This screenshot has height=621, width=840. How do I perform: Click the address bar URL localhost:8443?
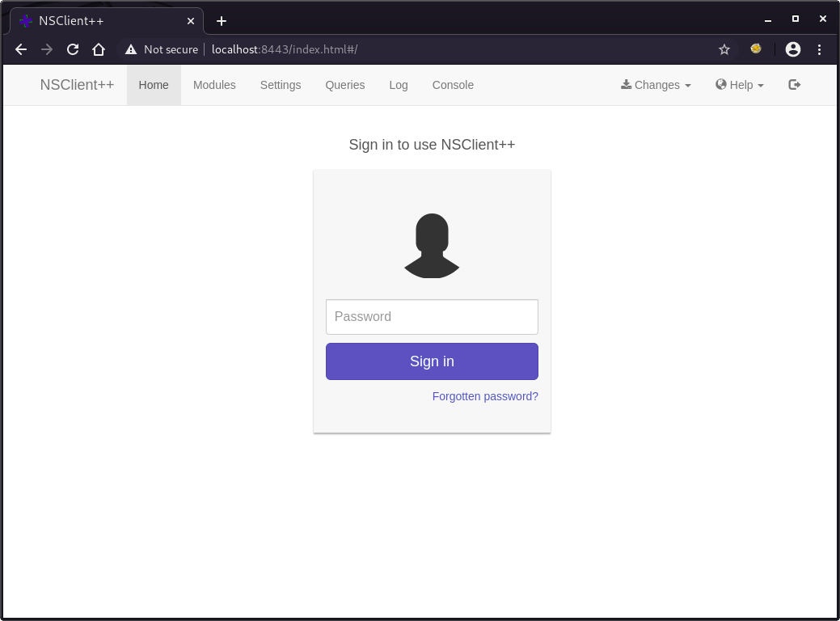coord(285,49)
